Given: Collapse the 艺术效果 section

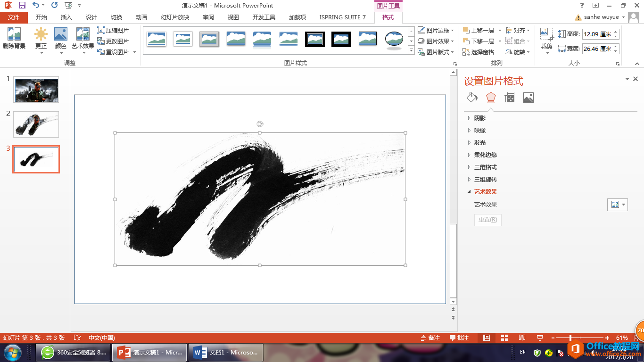Looking at the screenshot, I should point(485,192).
